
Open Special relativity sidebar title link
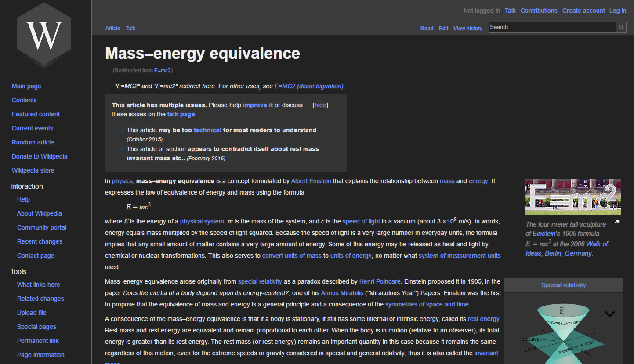click(563, 285)
